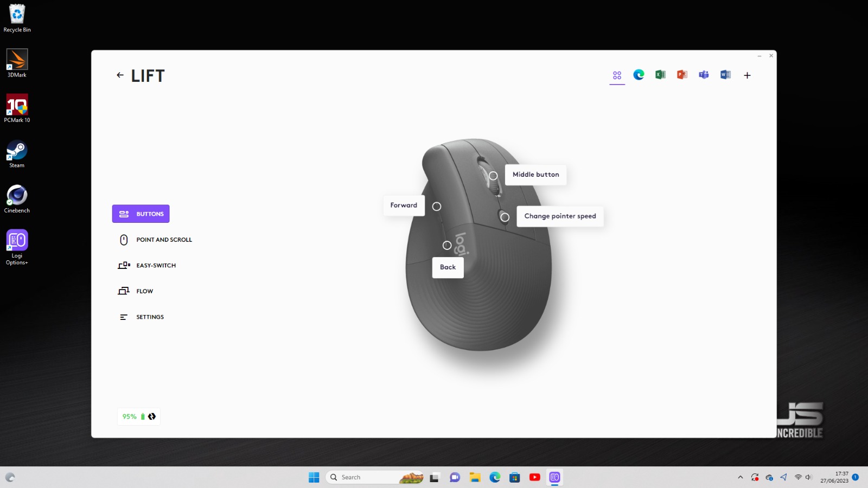This screenshot has width=868, height=488.
Task: Open the 3DMark desktop shortcut
Action: tap(17, 63)
